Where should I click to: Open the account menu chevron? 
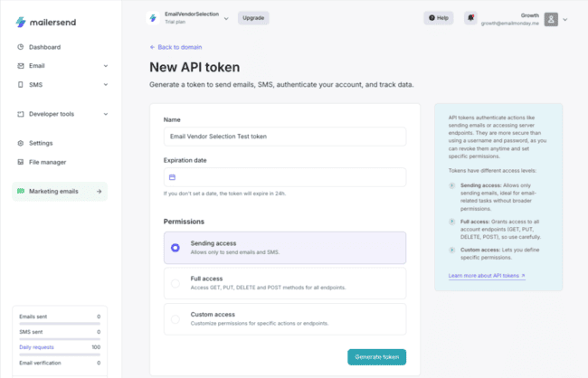(565, 20)
